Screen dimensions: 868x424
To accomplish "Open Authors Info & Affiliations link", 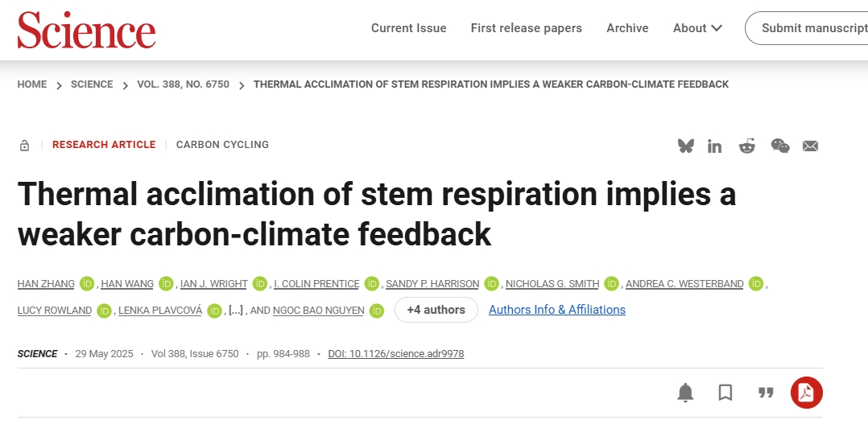I will [557, 310].
